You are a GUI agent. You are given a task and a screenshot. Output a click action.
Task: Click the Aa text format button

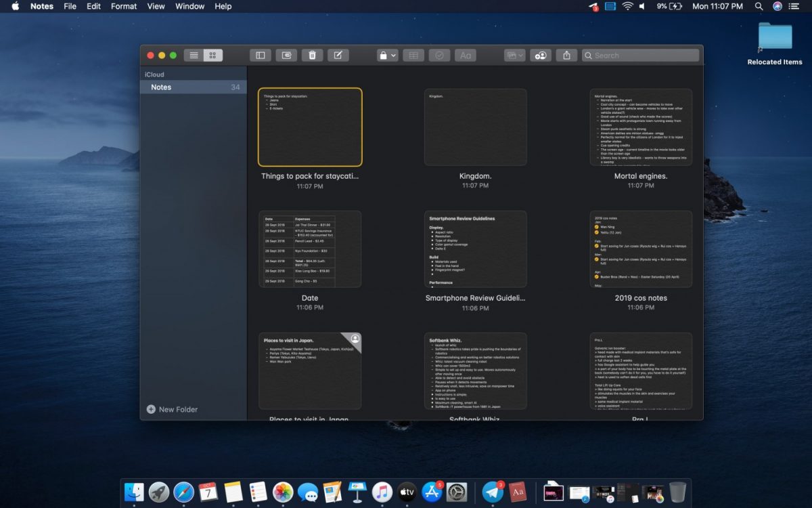click(466, 56)
